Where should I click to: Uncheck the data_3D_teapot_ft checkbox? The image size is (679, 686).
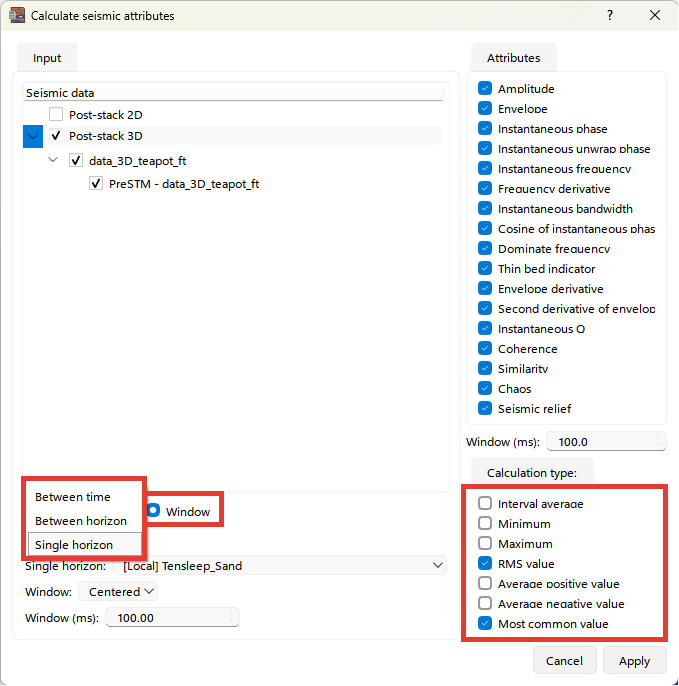pos(76,161)
